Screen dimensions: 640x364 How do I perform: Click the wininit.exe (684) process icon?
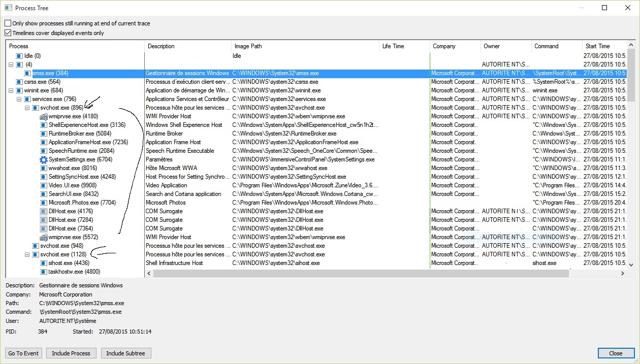point(19,90)
